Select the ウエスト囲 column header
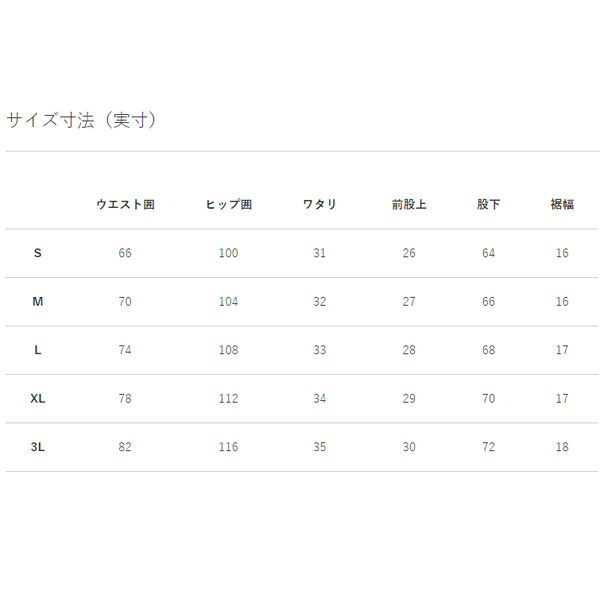The height and width of the screenshot is (600, 600). pyautogui.click(x=125, y=205)
